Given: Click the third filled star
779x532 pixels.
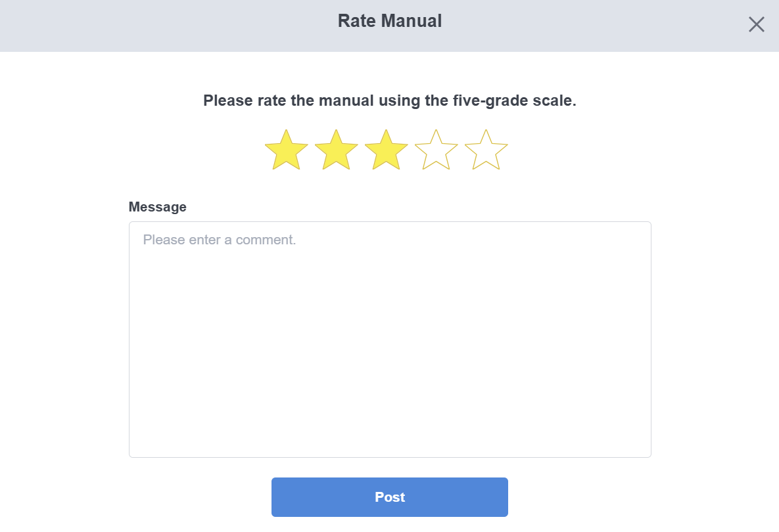Looking at the screenshot, I should pos(387,150).
